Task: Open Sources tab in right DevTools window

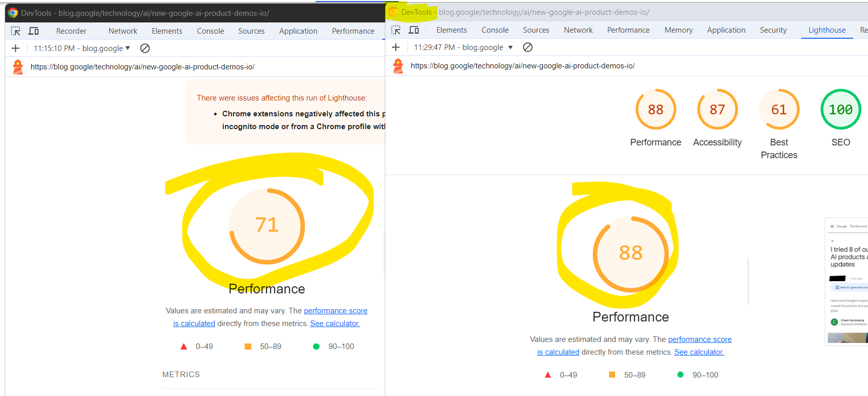Action: click(x=536, y=30)
